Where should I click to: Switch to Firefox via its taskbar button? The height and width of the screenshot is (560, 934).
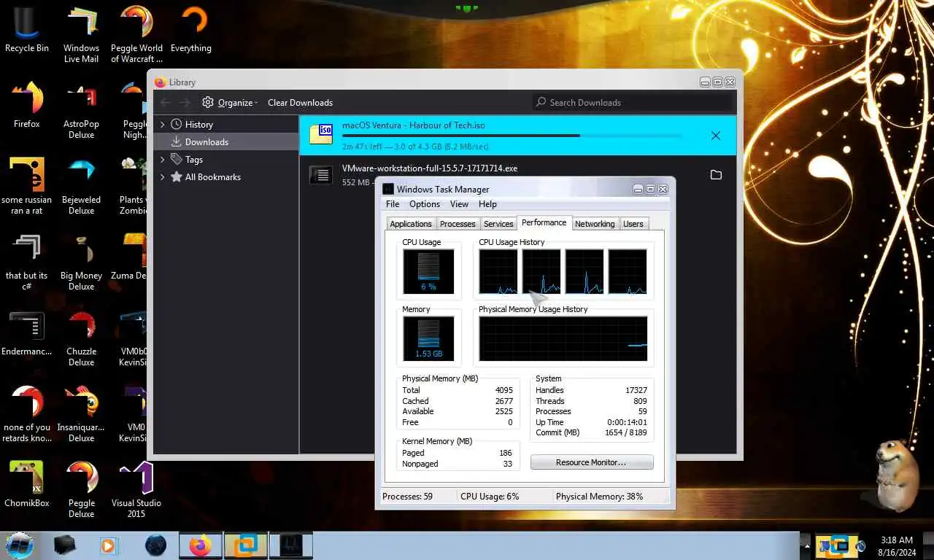coord(200,545)
